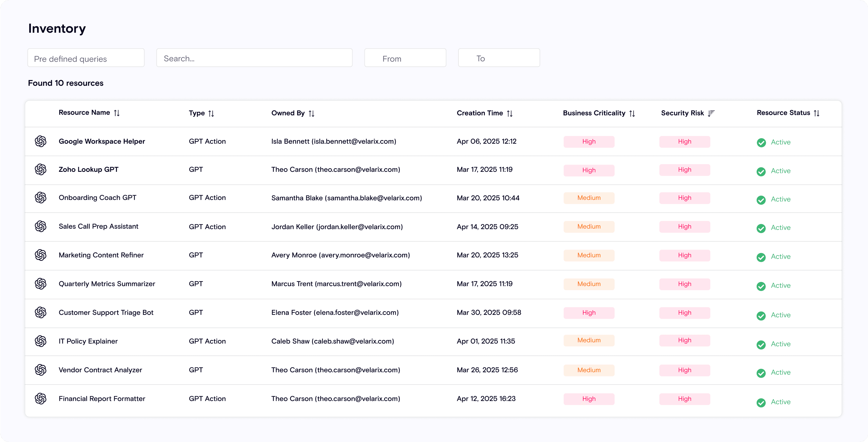Click High risk badge for Sales Call Prep Assistant
This screenshot has height=442, width=868.
click(684, 227)
